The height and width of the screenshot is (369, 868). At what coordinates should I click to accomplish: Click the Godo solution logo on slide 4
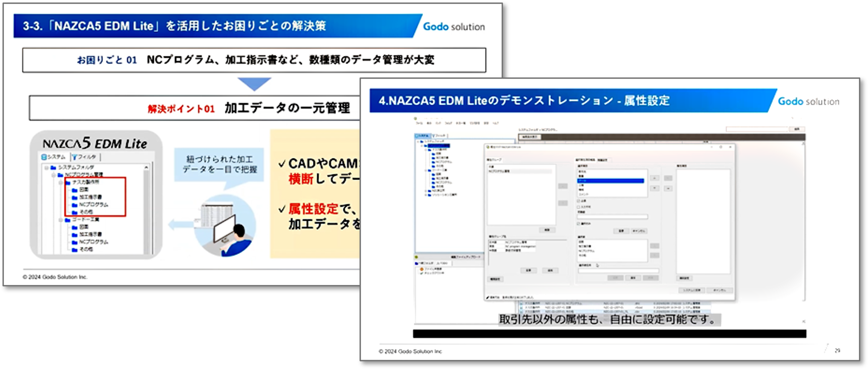tap(808, 101)
